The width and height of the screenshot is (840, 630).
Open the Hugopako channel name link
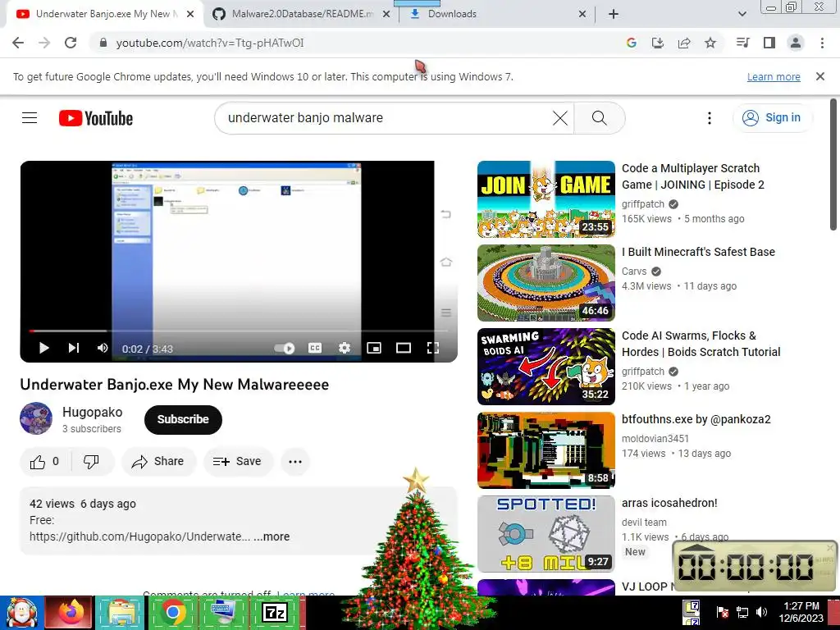92,412
